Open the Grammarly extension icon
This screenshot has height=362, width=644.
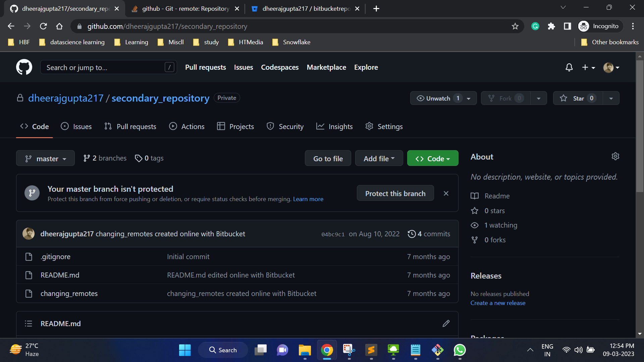tap(535, 26)
